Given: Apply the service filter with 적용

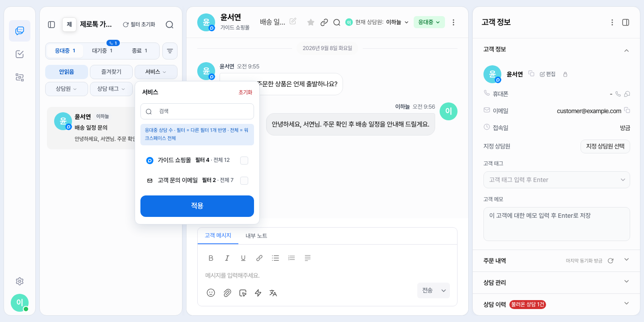Looking at the screenshot, I should tap(197, 206).
